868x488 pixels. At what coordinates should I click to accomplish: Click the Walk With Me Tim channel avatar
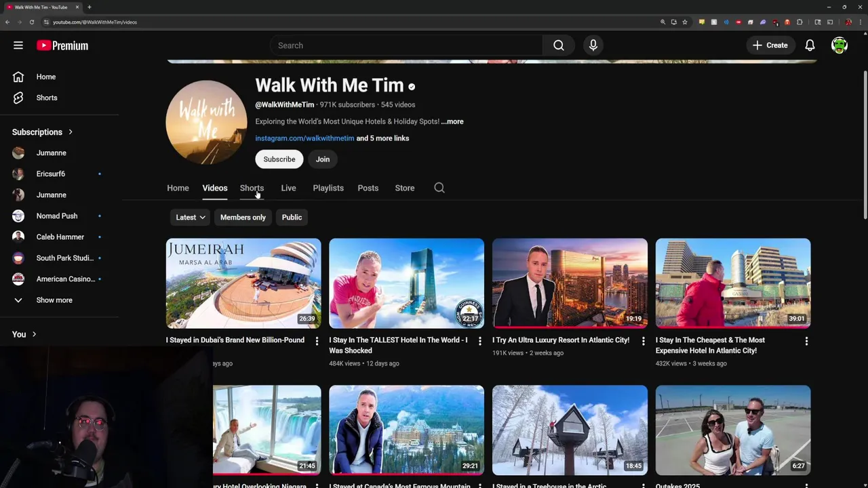click(x=207, y=122)
